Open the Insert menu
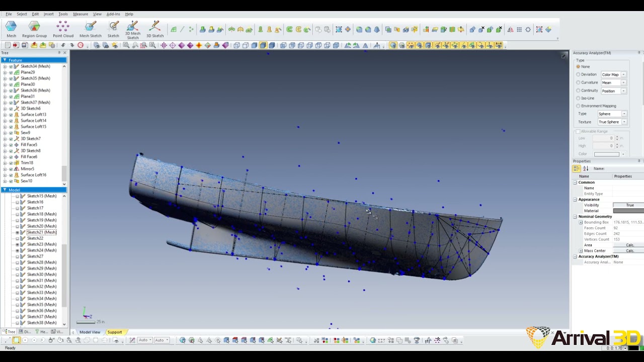 [x=48, y=14]
